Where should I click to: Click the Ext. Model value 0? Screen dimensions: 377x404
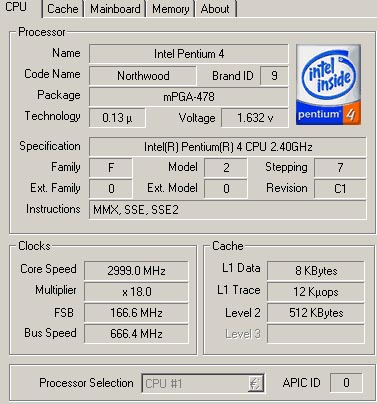click(x=226, y=189)
